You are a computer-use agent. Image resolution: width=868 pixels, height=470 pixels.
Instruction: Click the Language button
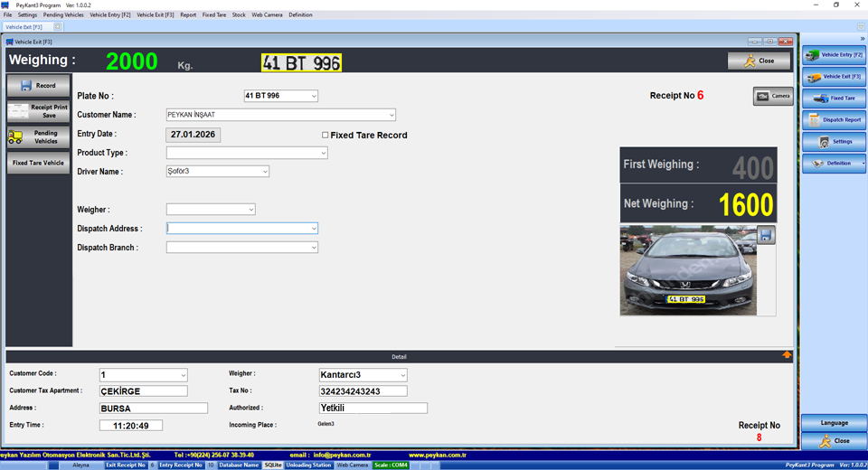(834, 423)
